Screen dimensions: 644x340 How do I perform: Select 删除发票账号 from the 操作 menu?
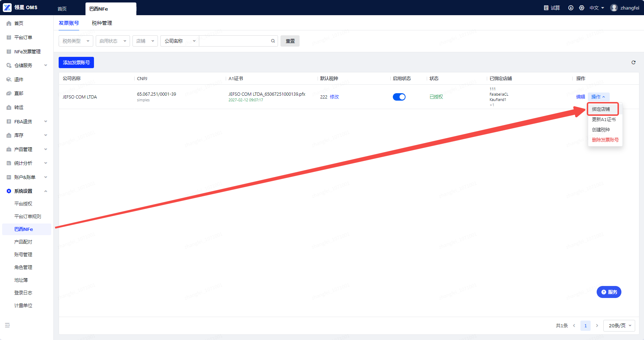tap(605, 140)
